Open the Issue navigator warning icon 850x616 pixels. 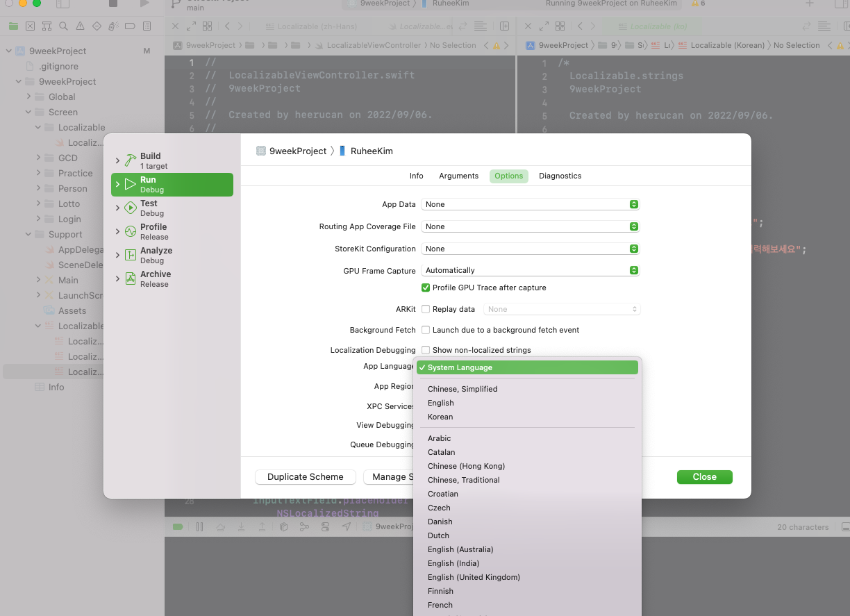click(80, 26)
